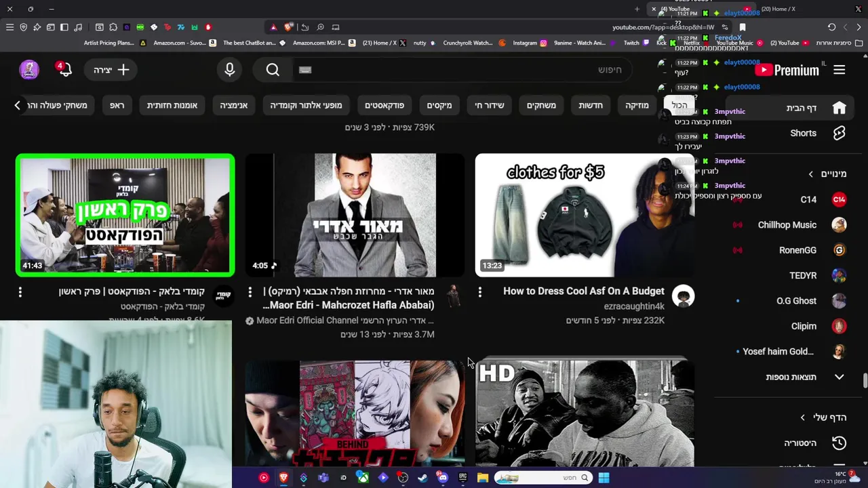Screen dimensions: 868x488
Task: Click 'How to Dress Cool Asf On A Budget' title
Action: tap(583, 291)
